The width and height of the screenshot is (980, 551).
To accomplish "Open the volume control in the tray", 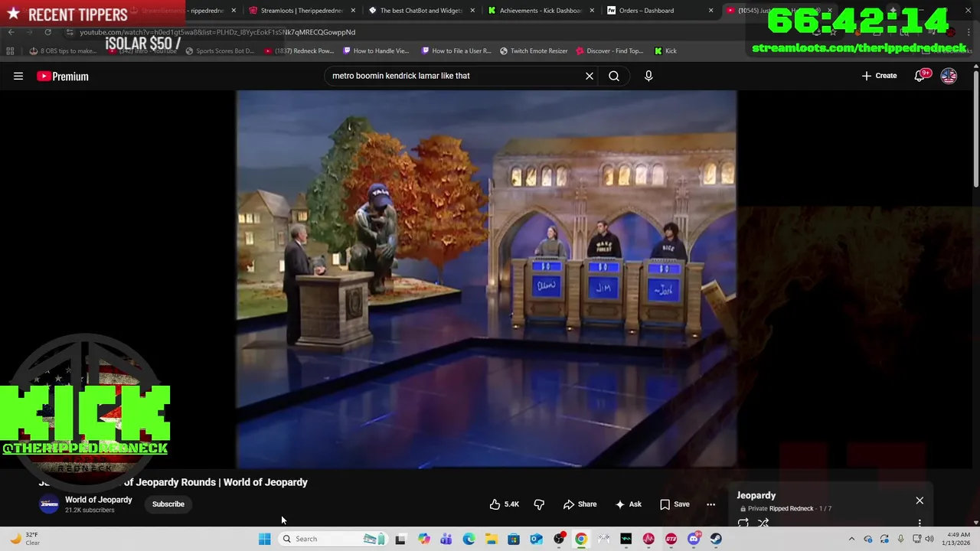I will [x=930, y=539].
